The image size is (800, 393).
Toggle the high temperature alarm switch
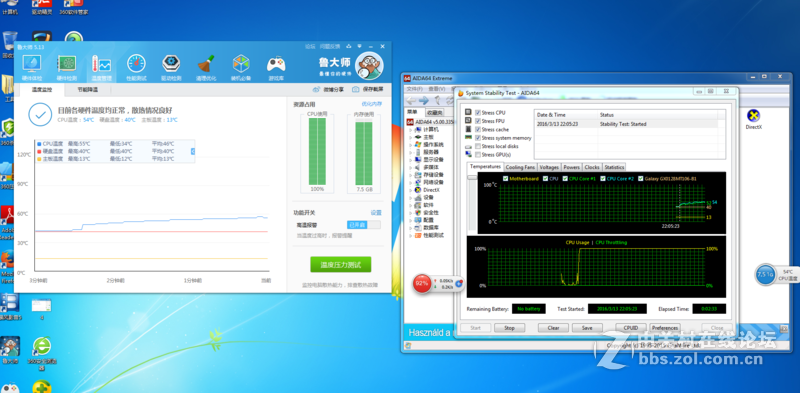pyautogui.click(x=364, y=225)
